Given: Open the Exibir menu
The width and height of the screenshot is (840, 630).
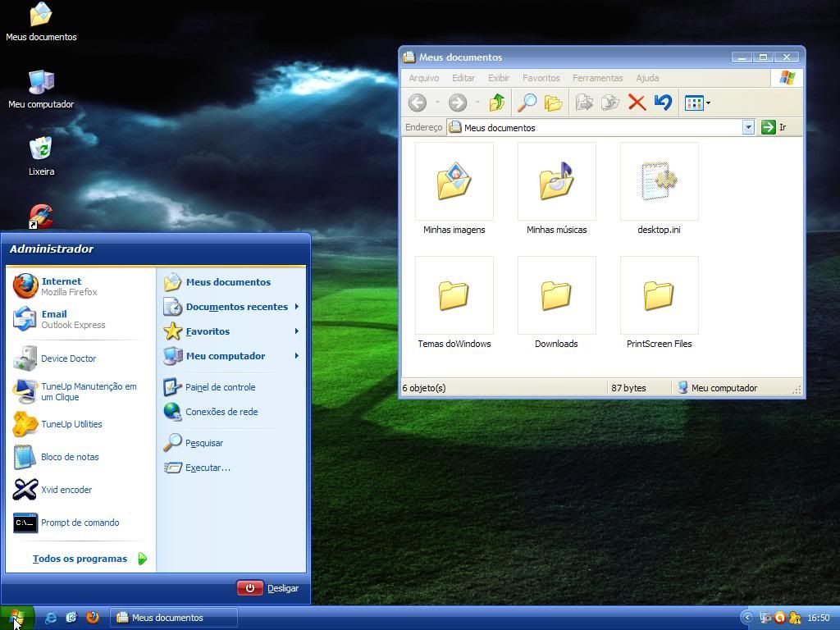Looking at the screenshot, I should point(499,78).
